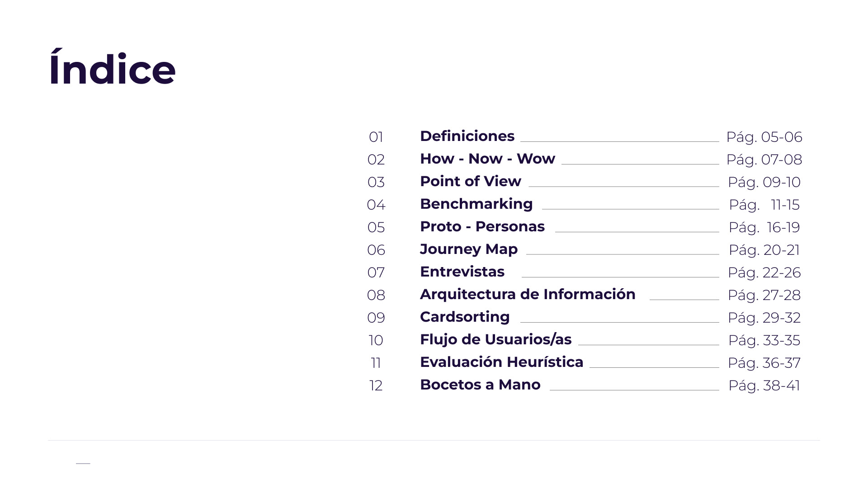Click the section number 12
The width and height of the screenshot is (868, 488).
pyautogui.click(x=376, y=385)
